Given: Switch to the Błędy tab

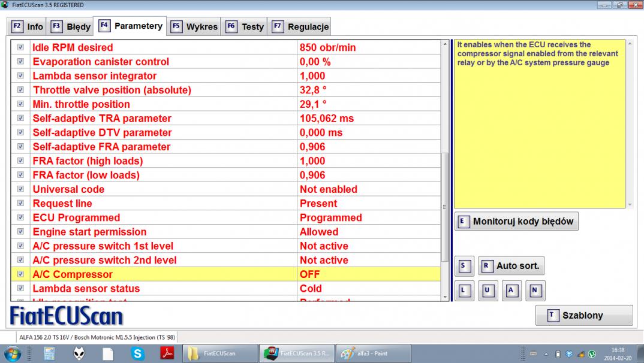Looking at the screenshot, I should click(x=71, y=27).
